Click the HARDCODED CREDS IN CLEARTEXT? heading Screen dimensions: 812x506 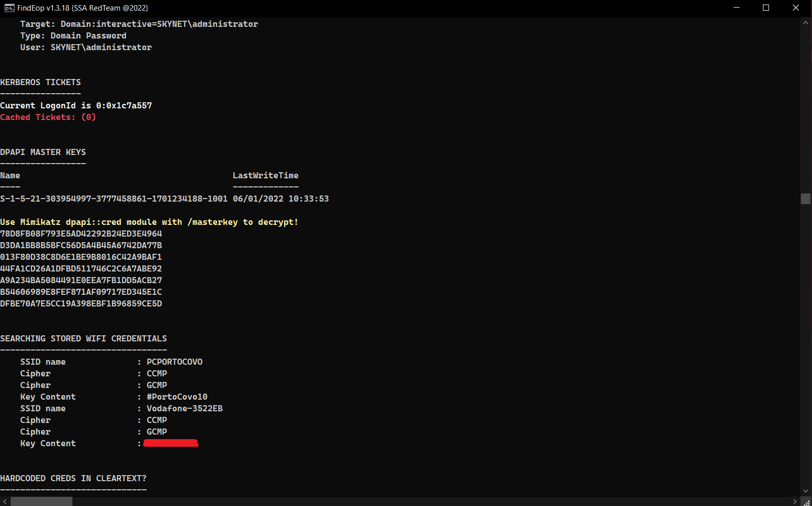pyautogui.click(x=73, y=478)
